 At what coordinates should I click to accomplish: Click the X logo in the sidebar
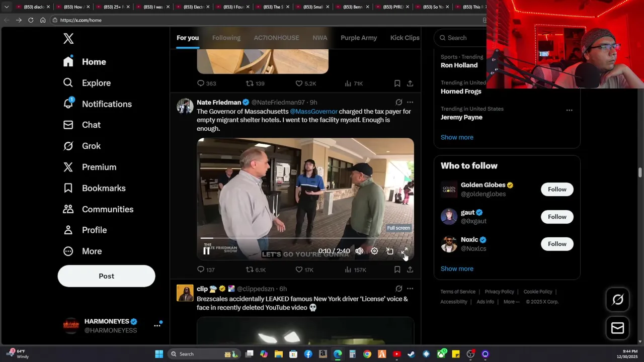tap(68, 38)
